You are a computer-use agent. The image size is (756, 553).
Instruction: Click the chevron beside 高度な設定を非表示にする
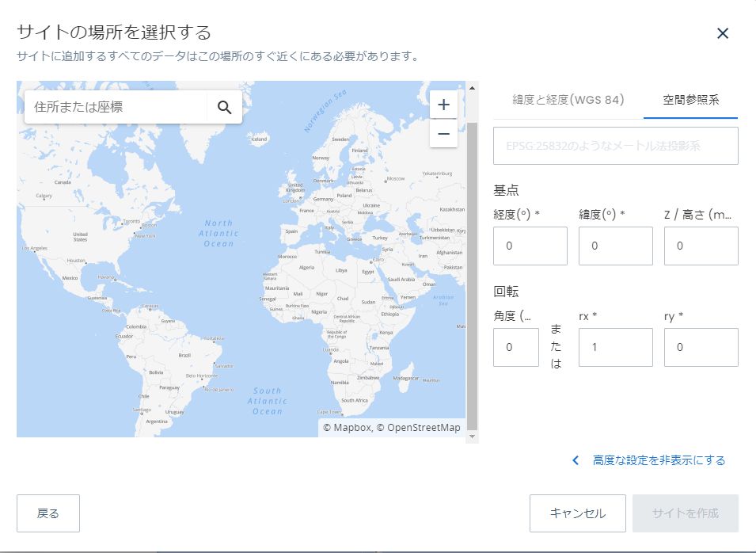(576, 460)
